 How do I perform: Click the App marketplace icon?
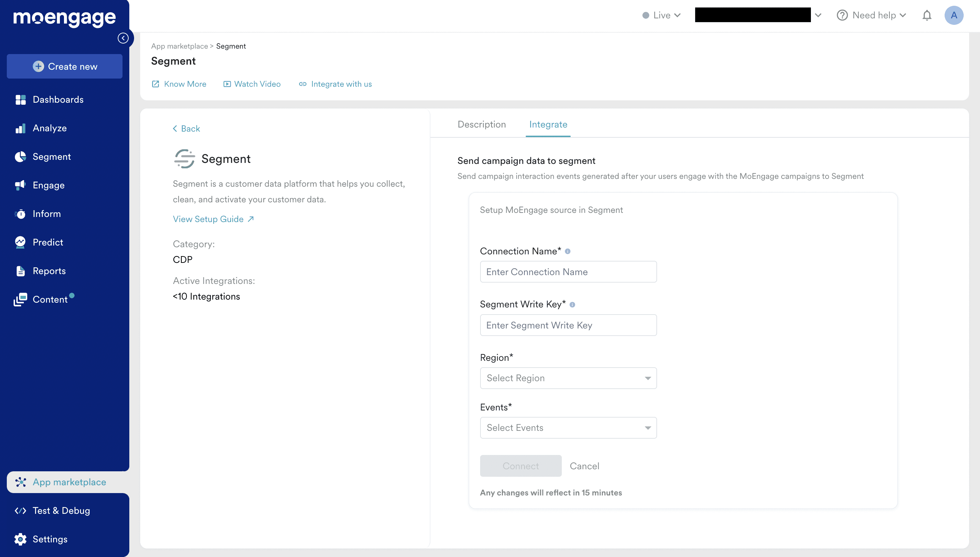click(20, 482)
